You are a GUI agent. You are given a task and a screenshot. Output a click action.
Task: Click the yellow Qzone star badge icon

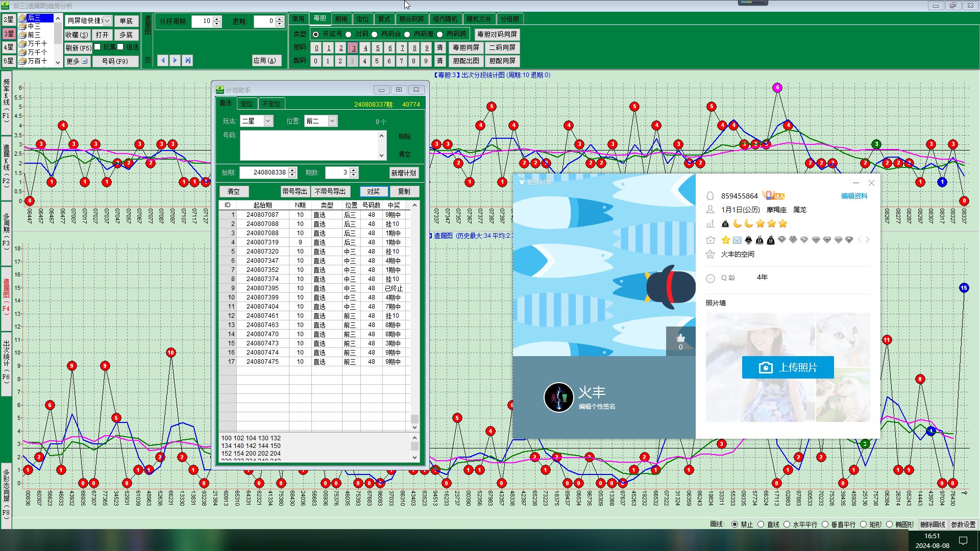click(x=725, y=240)
